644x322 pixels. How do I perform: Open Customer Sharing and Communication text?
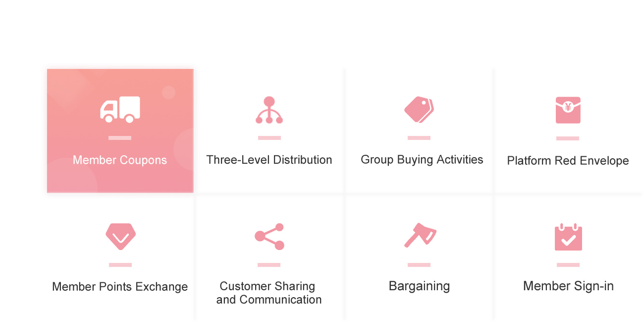tap(269, 293)
